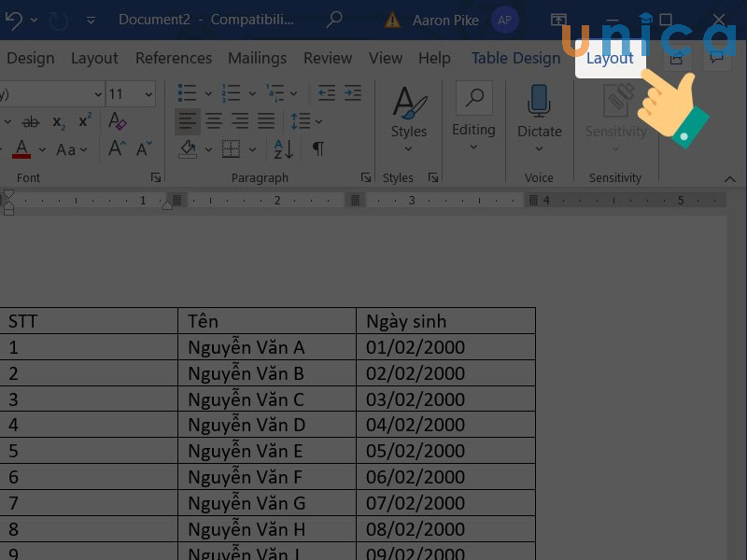This screenshot has height=560, width=747.
Task: Switch to the table Layout tab
Action: point(610,58)
